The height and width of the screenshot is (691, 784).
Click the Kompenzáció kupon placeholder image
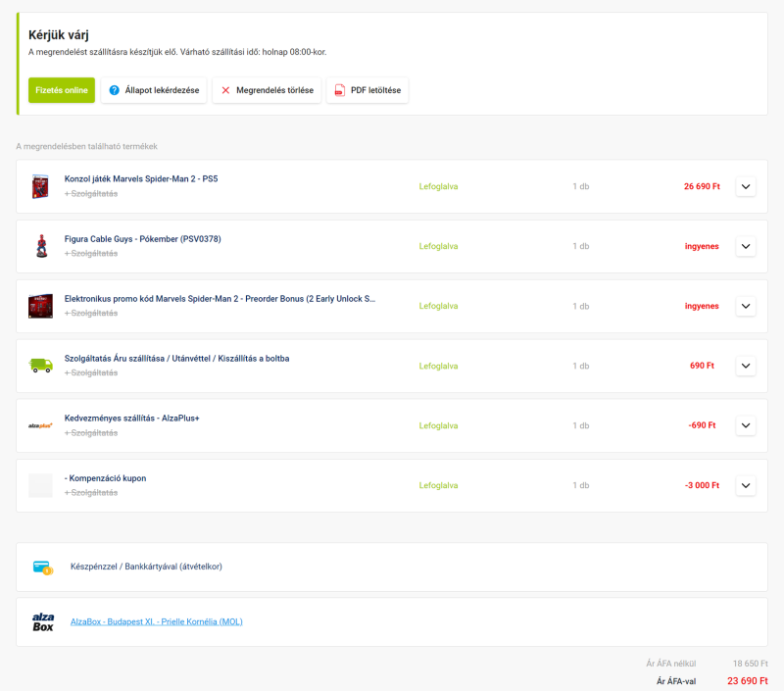point(40,485)
